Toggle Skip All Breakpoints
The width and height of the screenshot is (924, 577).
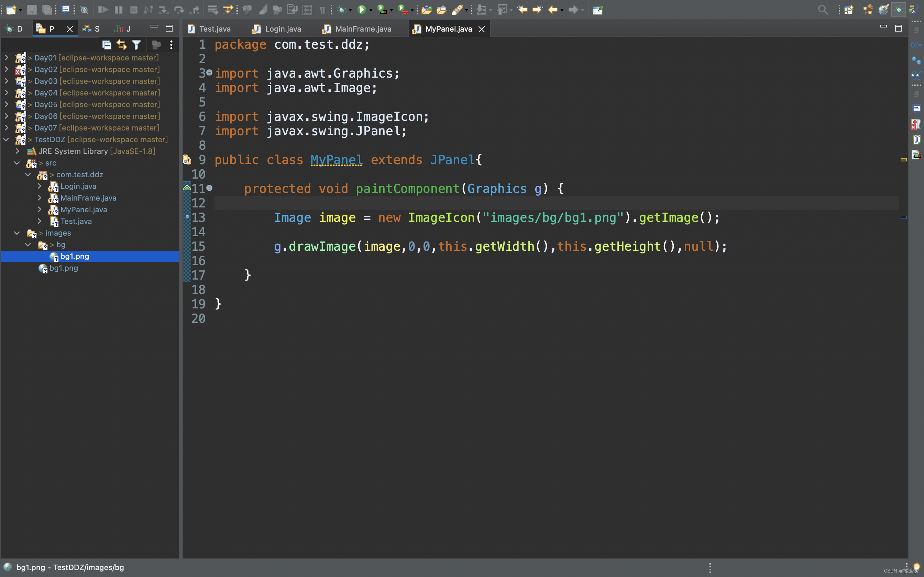(84, 10)
